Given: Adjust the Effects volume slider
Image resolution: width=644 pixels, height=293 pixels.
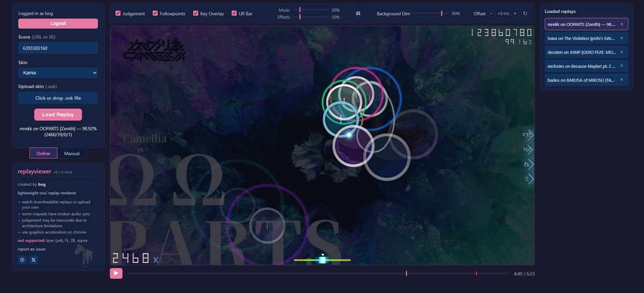Looking at the screenshot, I should pyautogui.click(x=310, y=17).
